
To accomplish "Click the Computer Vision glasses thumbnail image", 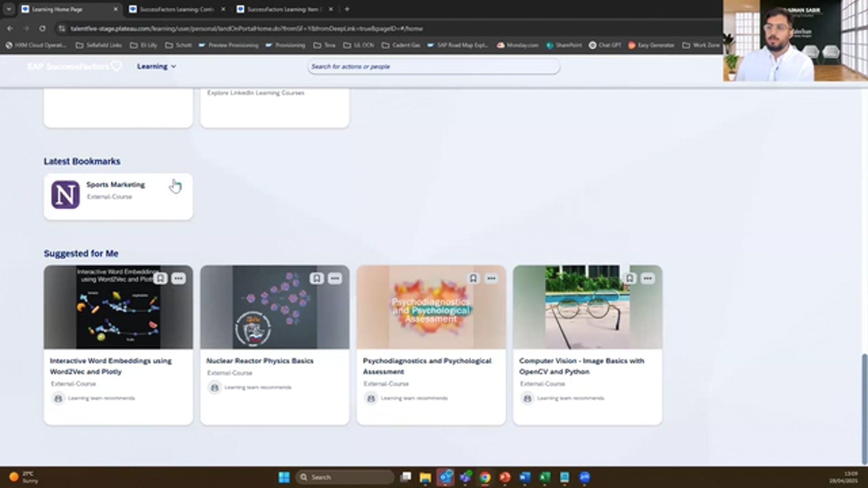I will [x=587, y=307].
